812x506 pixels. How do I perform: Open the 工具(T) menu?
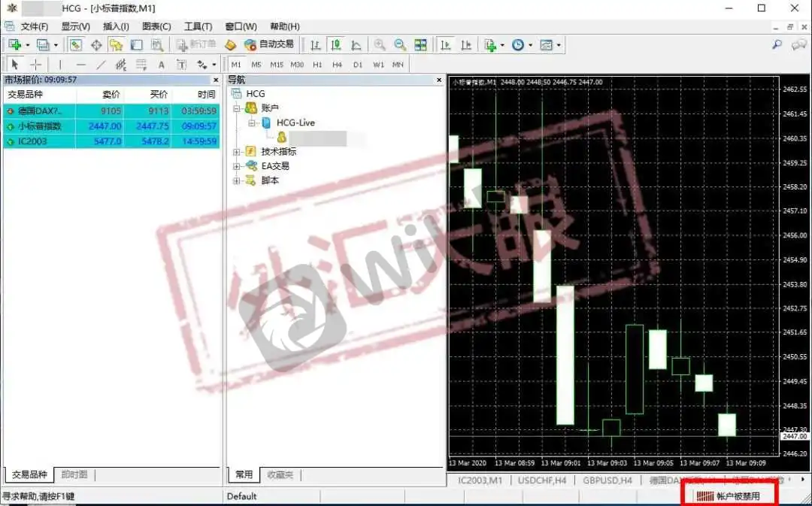(198, 26)
